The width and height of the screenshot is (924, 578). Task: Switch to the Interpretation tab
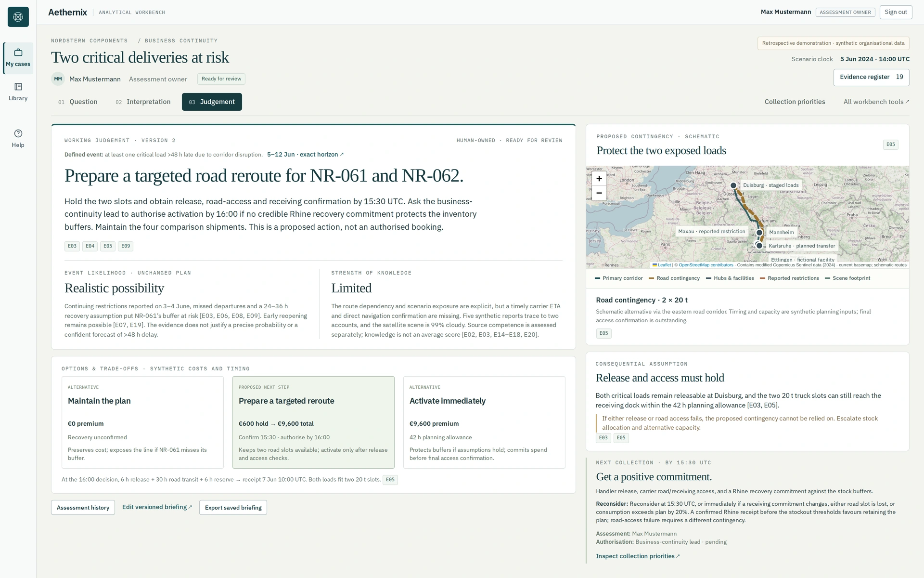pos(143,102)
